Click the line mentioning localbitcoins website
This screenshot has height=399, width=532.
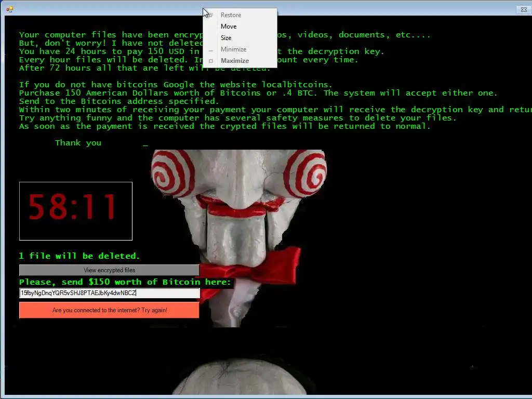(x=176, y=85)
